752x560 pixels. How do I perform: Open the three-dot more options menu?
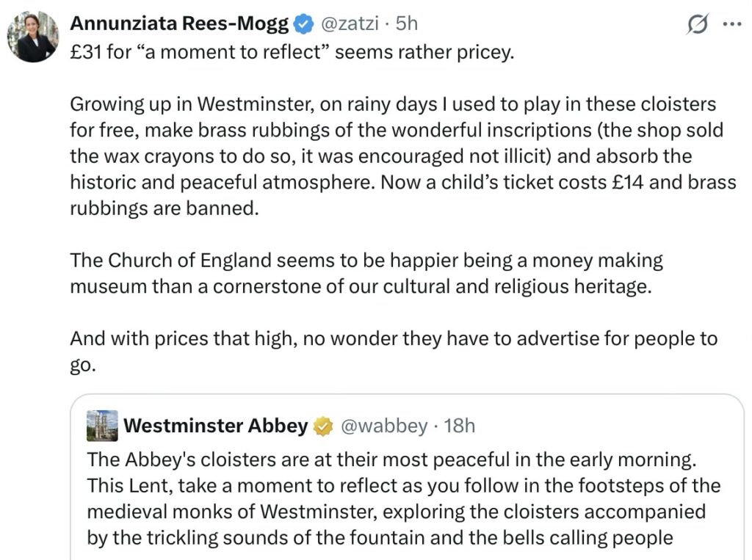click(732, 25)
